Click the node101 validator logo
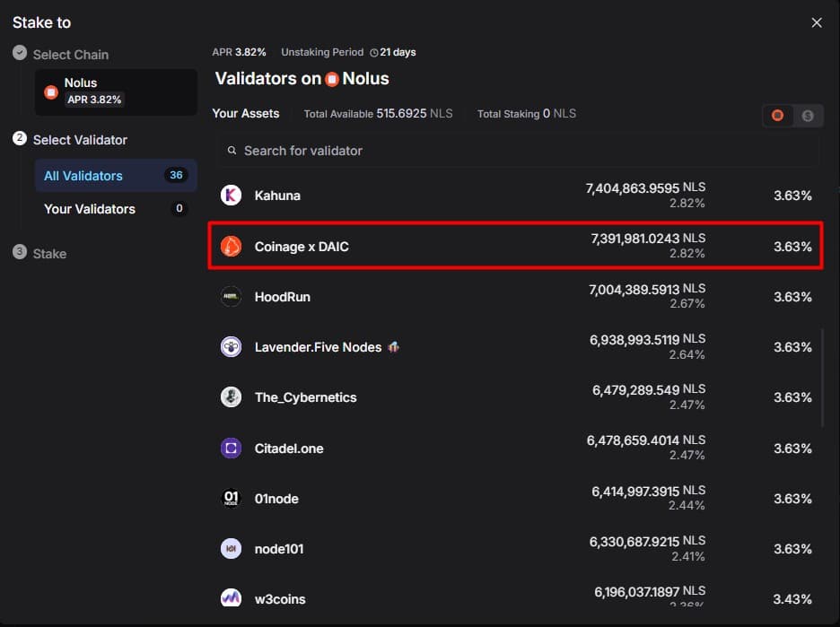The image size is (840, 627). (231, 549)
